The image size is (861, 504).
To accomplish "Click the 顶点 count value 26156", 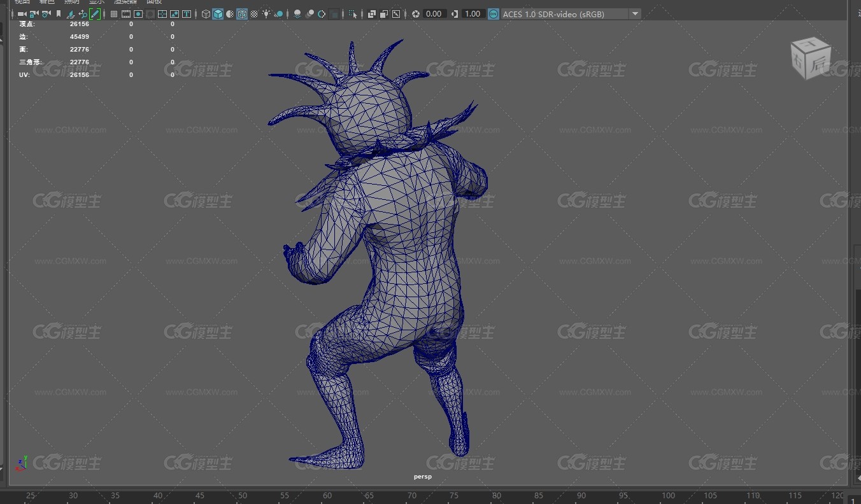I will tap(80, 24).
